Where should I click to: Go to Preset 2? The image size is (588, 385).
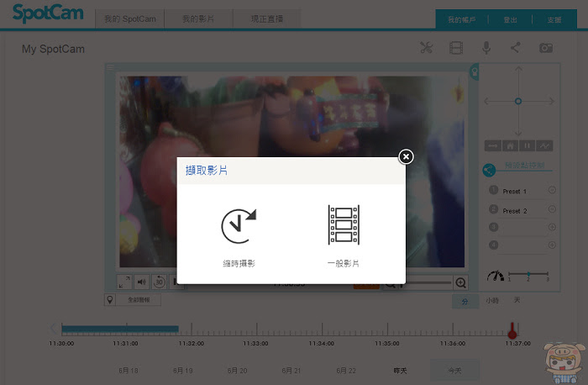[515, 211]
